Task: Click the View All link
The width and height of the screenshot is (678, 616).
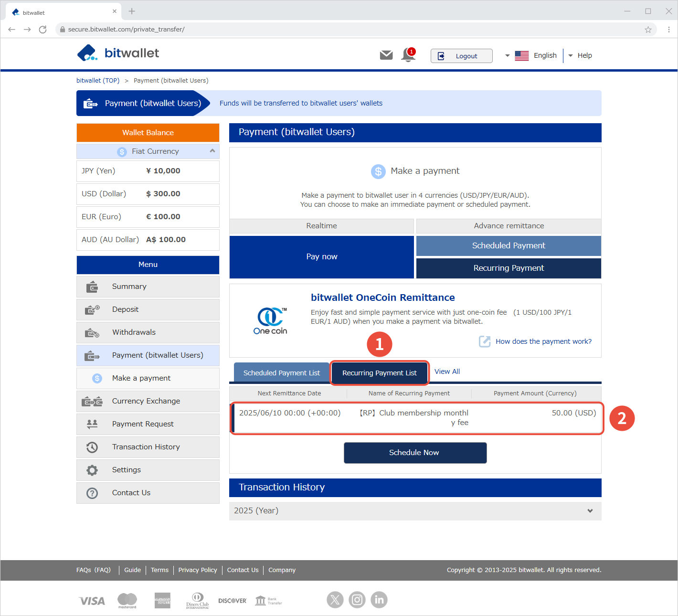Action: (447, 372)
